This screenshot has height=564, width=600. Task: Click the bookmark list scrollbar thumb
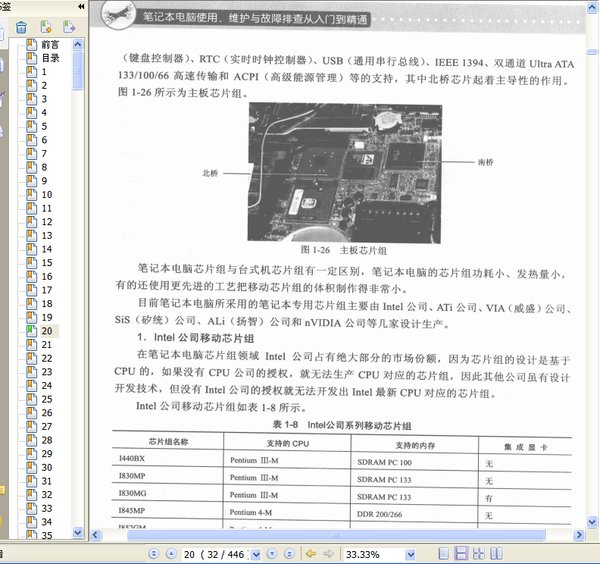point(78,71)
